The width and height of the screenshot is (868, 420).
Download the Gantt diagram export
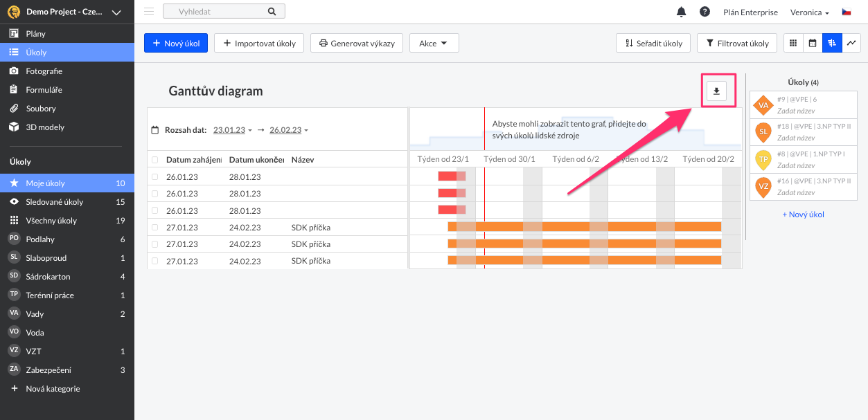tap(717, 91)
